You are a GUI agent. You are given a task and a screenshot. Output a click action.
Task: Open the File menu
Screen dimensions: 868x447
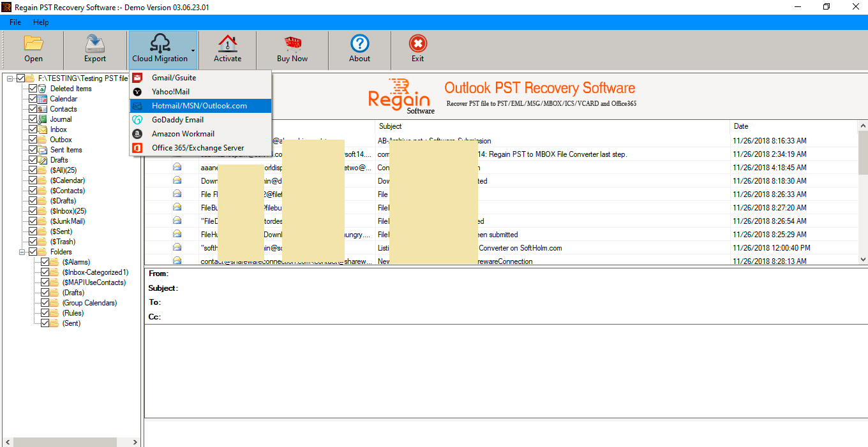pos(15,22)
